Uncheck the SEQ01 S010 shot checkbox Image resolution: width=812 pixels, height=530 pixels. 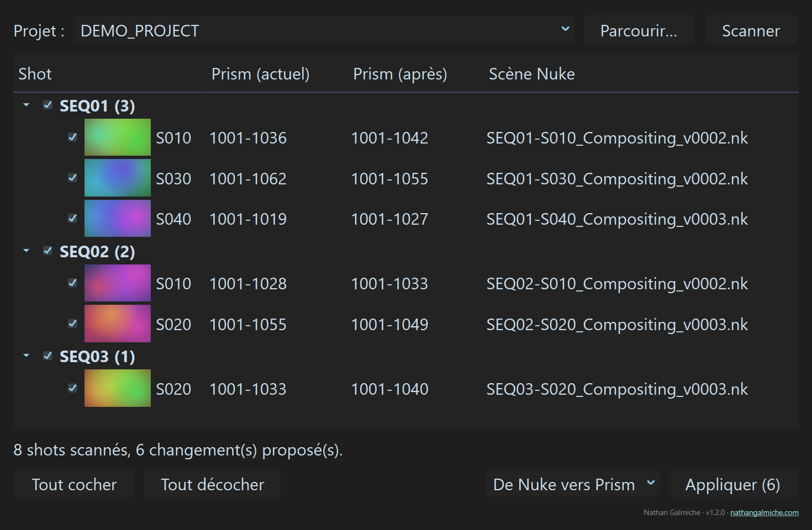[72, 137]
